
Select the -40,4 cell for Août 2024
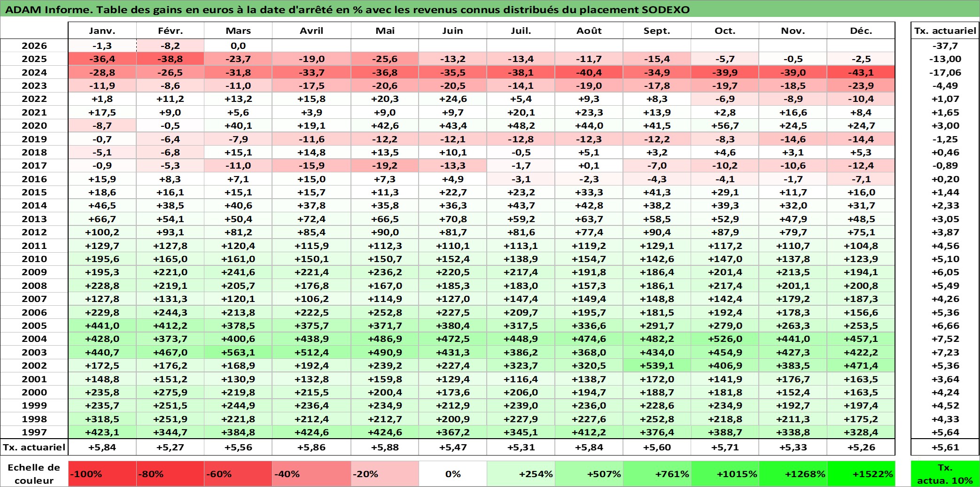589,72
